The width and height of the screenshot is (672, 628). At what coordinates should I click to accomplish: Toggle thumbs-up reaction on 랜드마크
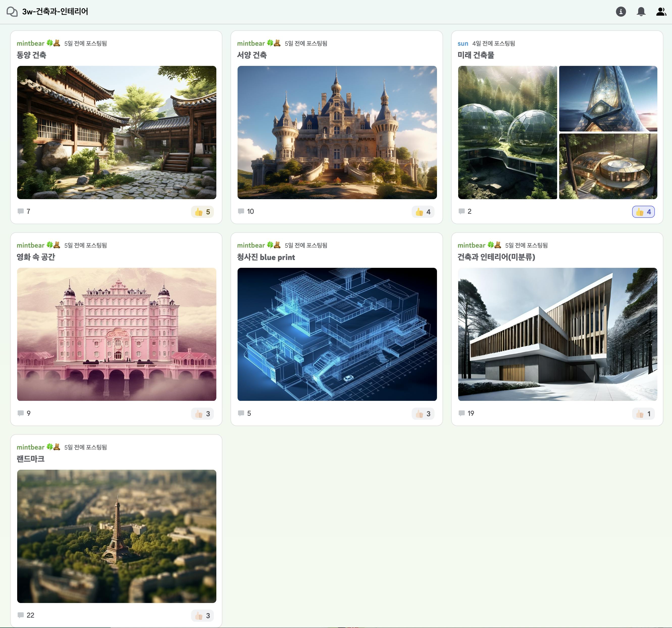coord(202,615)
